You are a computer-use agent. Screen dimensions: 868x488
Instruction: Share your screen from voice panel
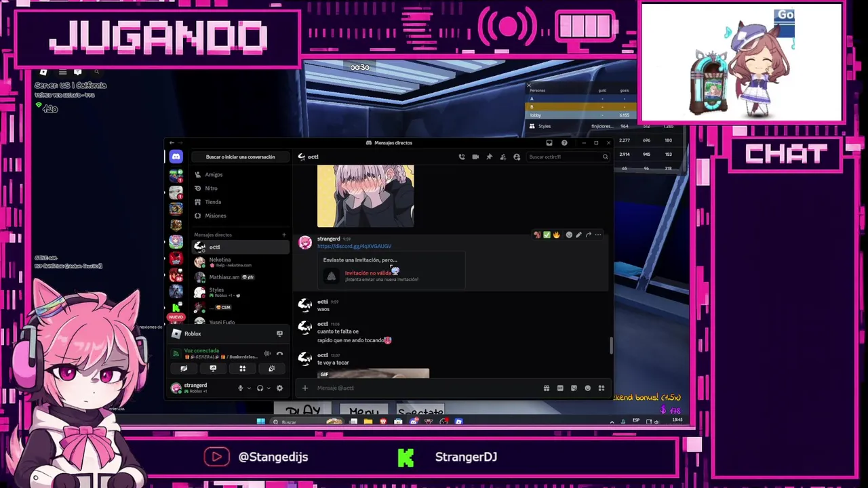[x=213, y=369]
